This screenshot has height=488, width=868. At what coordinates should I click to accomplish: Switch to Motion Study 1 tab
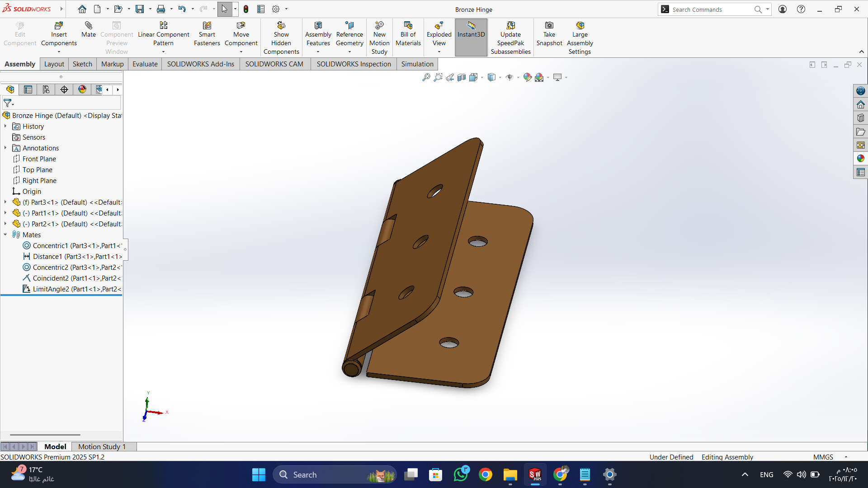102,446
